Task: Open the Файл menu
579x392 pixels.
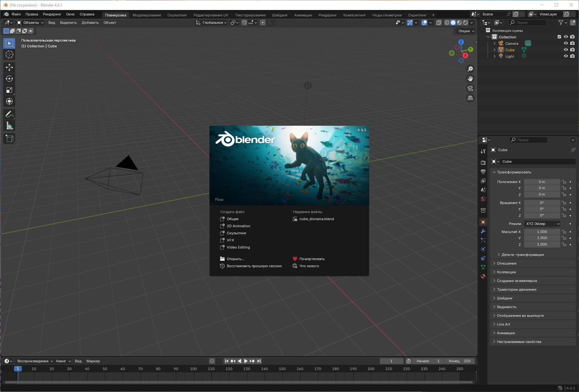Action: [16, 14]
